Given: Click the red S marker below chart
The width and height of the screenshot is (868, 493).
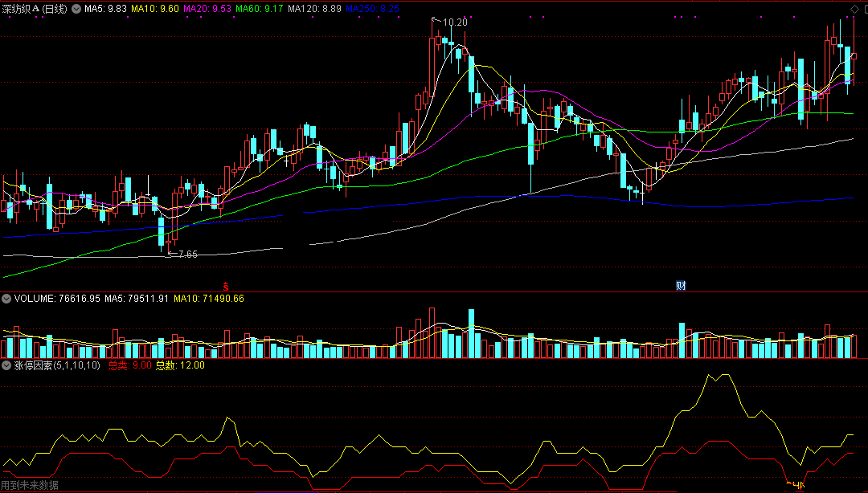Looking at the screenshot, I should click(x=225, y=286).
